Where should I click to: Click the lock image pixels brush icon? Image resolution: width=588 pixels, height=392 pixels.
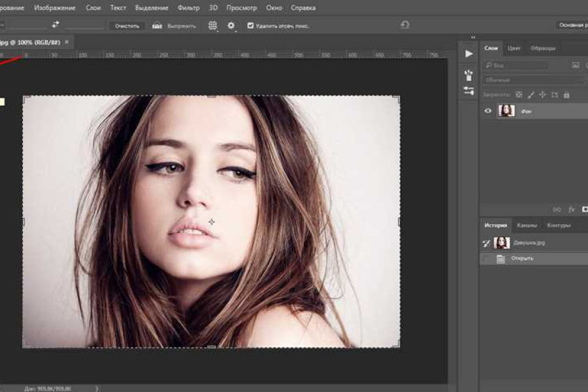(x=530, y=94)
